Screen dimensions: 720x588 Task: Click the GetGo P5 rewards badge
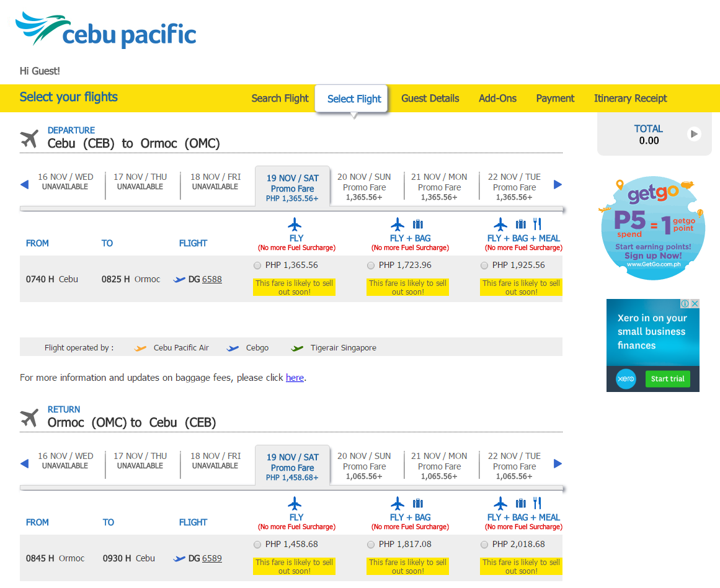[652, 227]
